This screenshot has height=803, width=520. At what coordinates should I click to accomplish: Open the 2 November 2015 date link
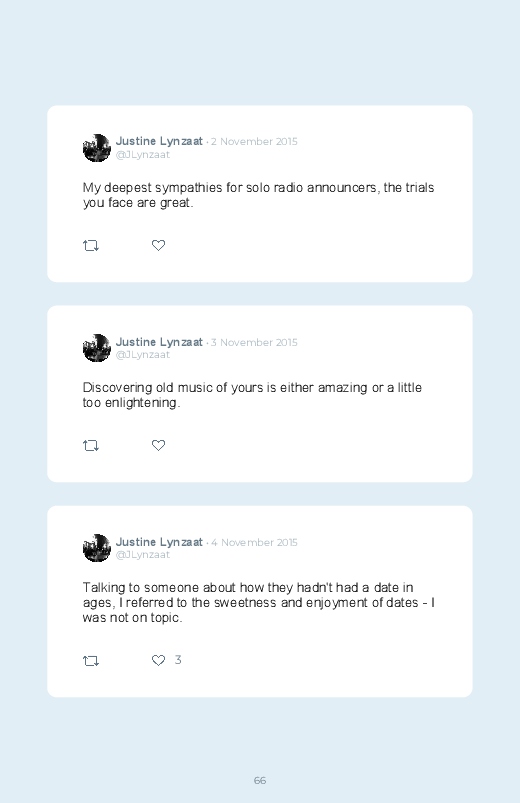(254, 142)
